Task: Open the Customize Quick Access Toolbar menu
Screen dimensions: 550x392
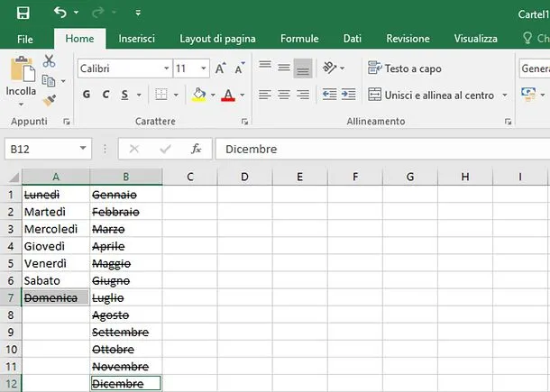Action: (x=138, y=13)
